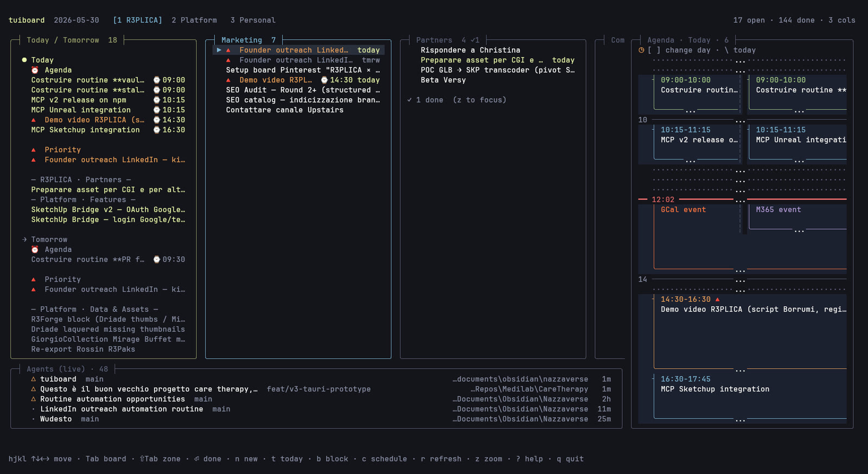Image resolution: width=868 pixels, height=474 pixels.
Task: Select the Today / Tomorrow column header
Action: coord(72,40)
